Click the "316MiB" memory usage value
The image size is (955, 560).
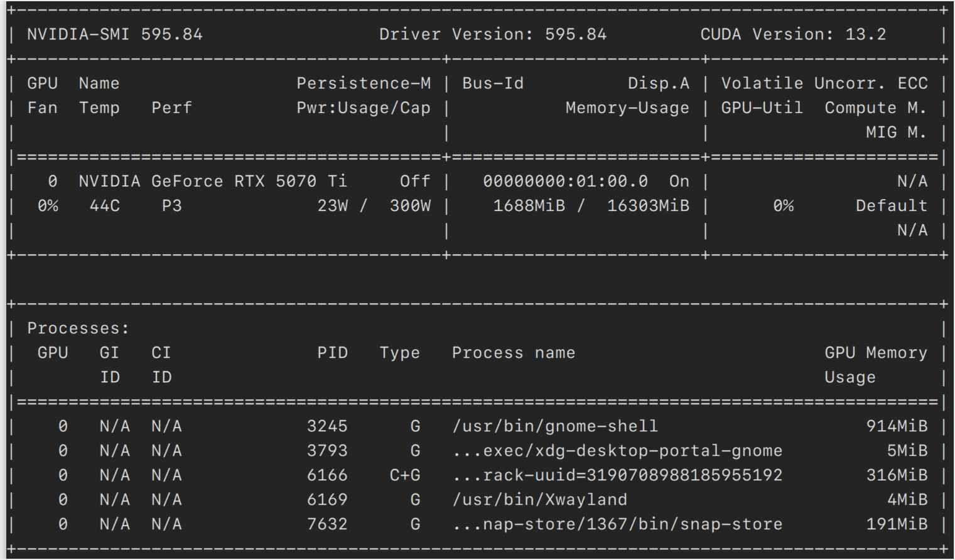(x=897, y=475)
